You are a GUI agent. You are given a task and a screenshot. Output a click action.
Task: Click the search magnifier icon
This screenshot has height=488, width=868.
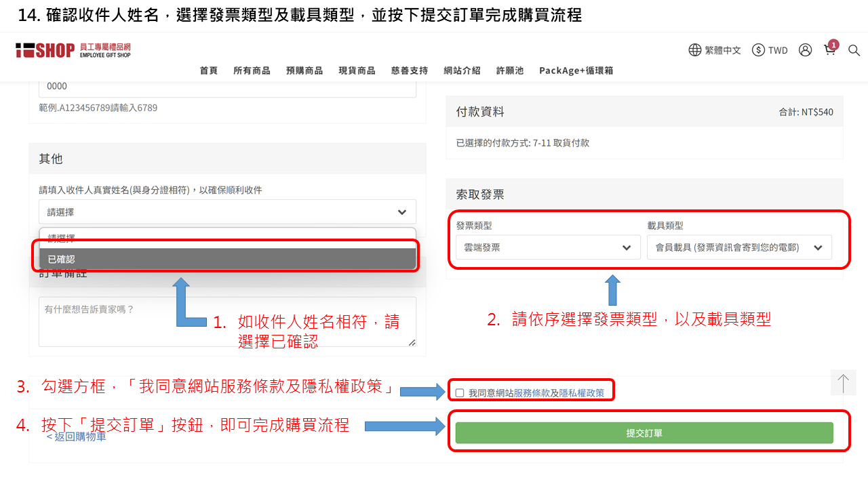click(x=854, y=50)
